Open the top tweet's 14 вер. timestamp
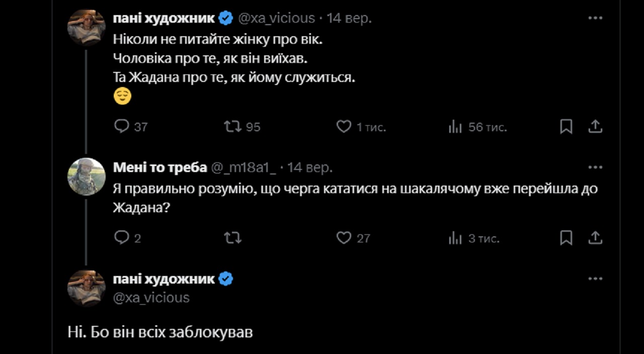644x354 pixels. pyautogui.click(x=349, y=19)
